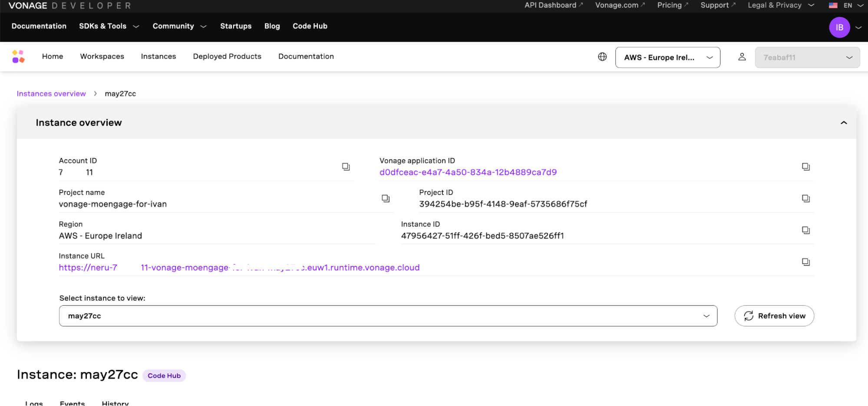868x406 pixels.
Task: Open Documentation in the top black navbar
Action: (x=39, y=26)
